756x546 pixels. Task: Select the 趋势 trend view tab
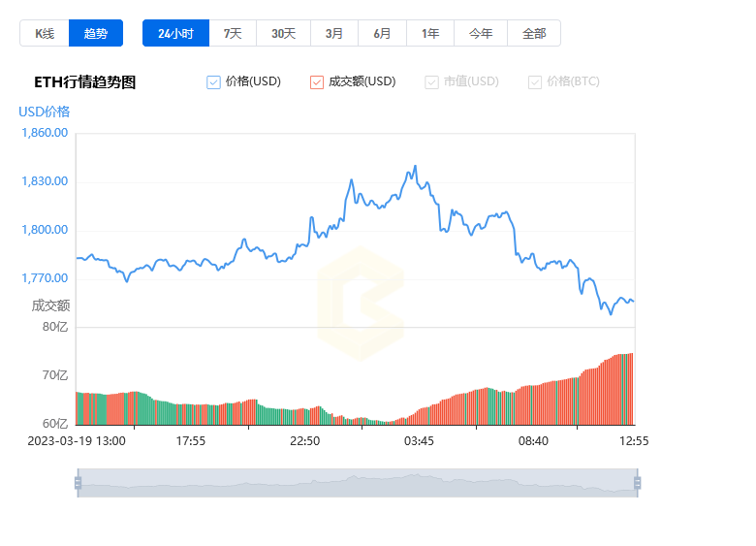tap(96, 33)
